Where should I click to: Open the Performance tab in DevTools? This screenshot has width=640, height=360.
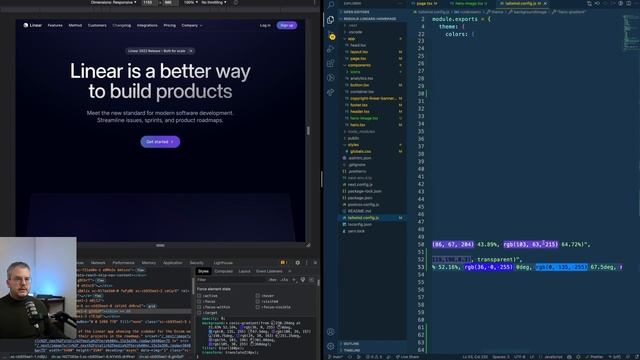click(123, 263)
